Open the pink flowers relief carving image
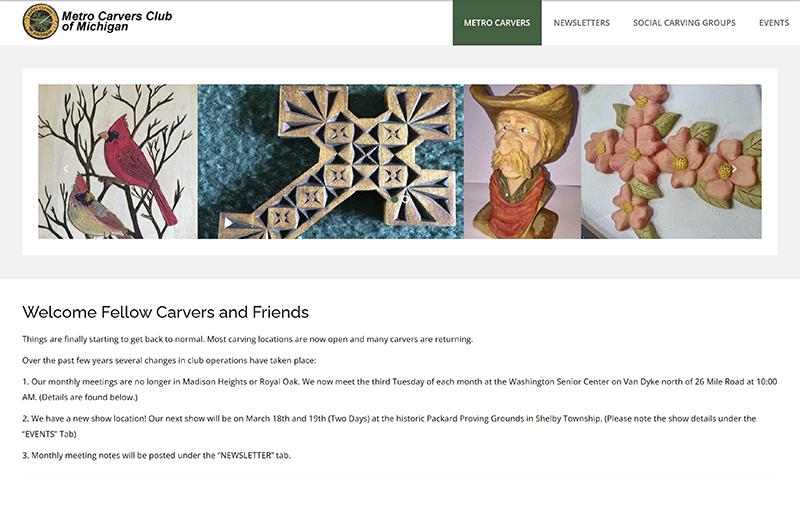Screen dimensions: 800x510 670,160
